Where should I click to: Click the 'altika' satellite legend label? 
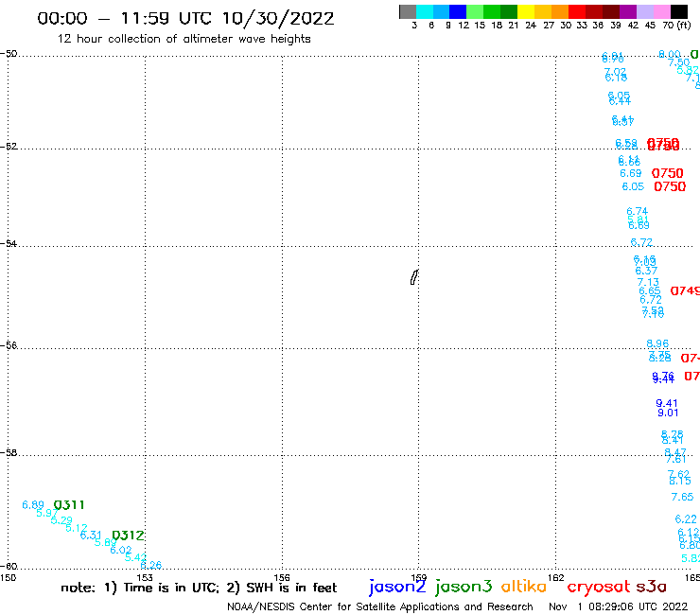point(524,586)
